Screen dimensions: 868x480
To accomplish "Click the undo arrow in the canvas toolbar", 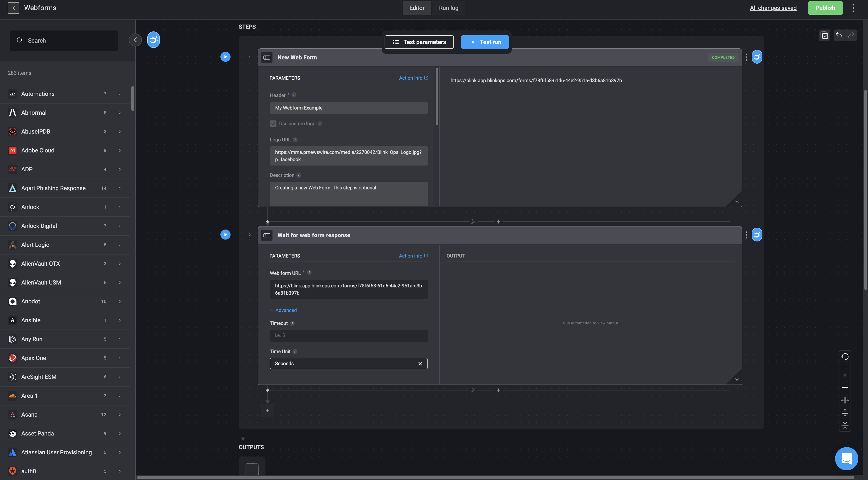I will 839,35.
